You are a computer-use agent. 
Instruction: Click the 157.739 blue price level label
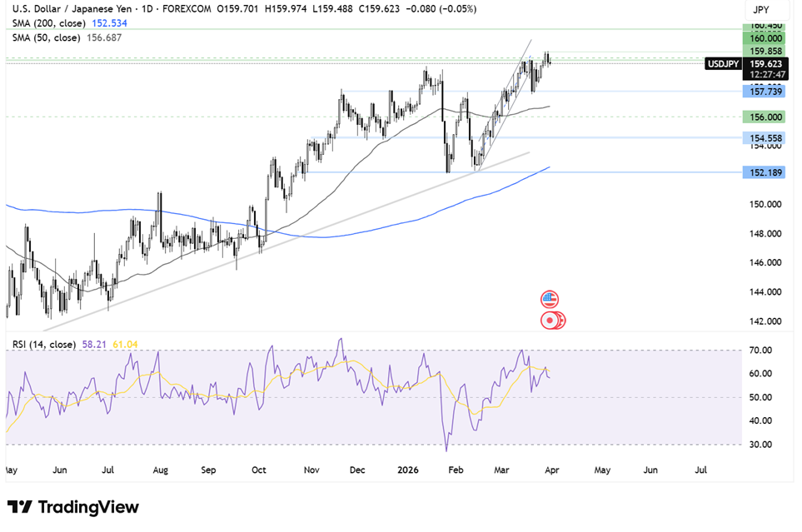click(765, 92)
